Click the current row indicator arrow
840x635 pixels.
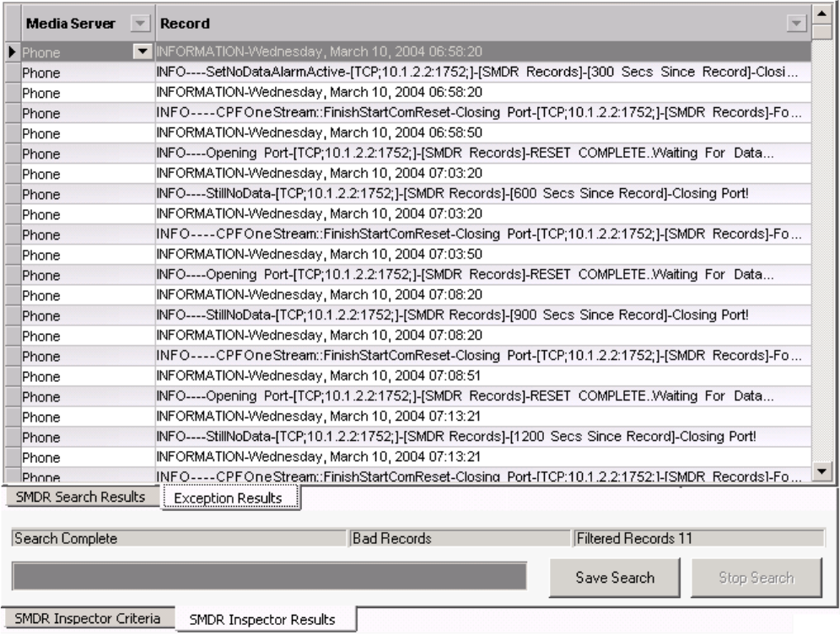click(x=13, y=52)
